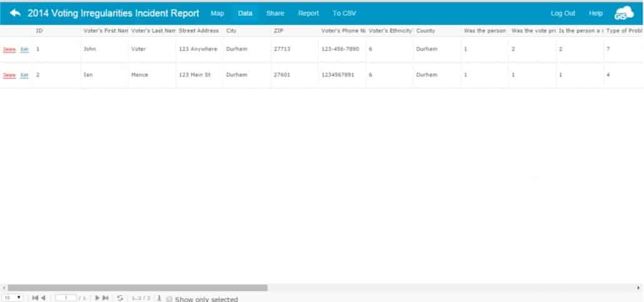Click the horizontal scrollbar's left arrow

tap(4, 288)
